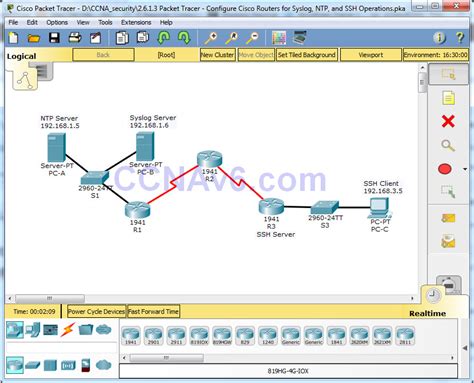Expand the device panel side arrow

point(465,348)
